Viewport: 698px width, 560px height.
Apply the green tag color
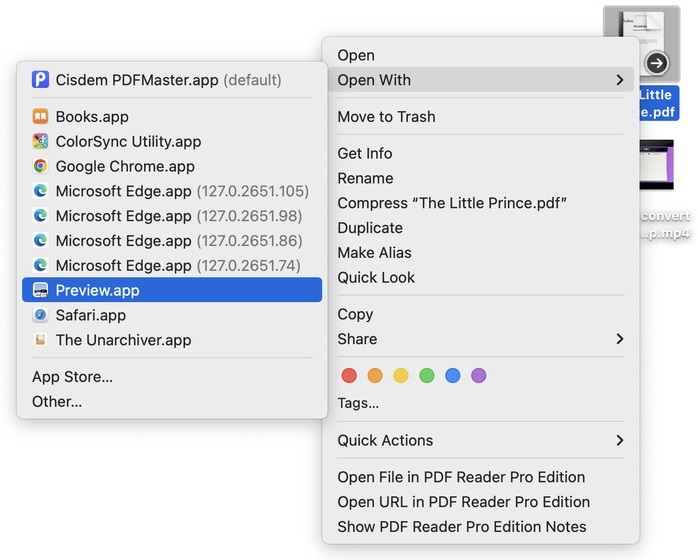(x=426, y=375)
